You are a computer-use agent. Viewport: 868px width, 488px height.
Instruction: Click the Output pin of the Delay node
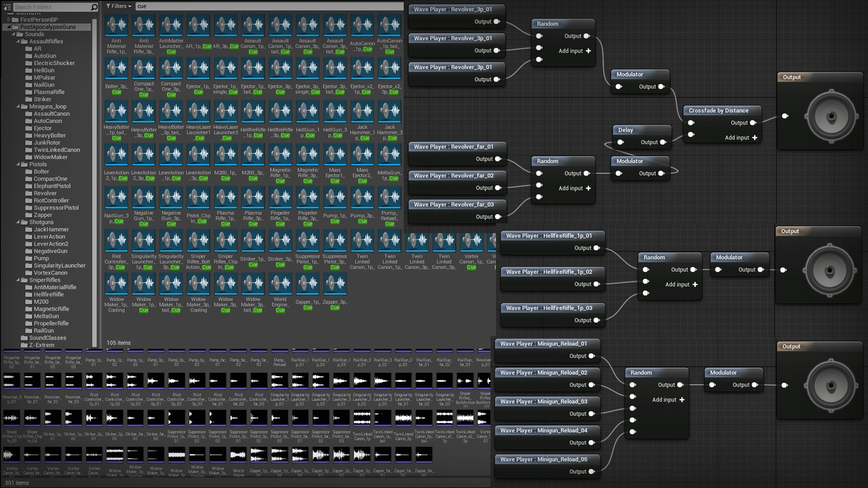coord(663,142)
